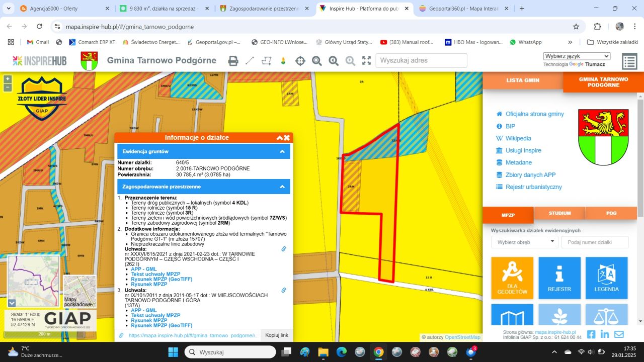The image size is (644, 362).
Task: Open Zbiory danych APP link
Action: (x=530, y=175)
